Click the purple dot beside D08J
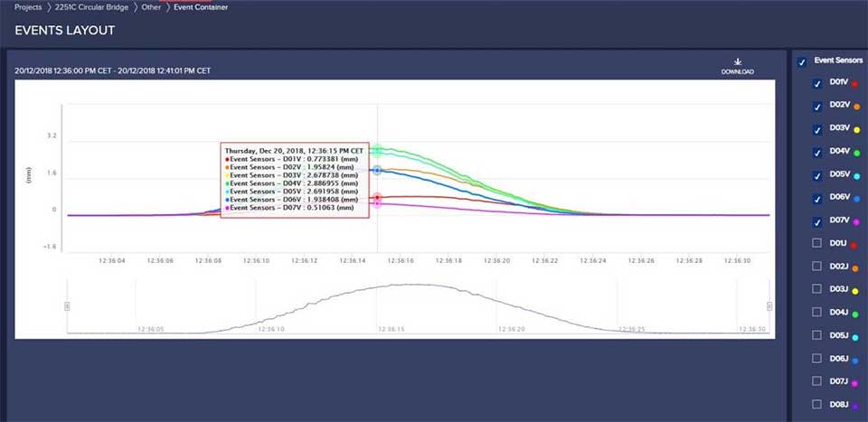Viewport: 868px width, 422px height. click(x=856, y=406)
